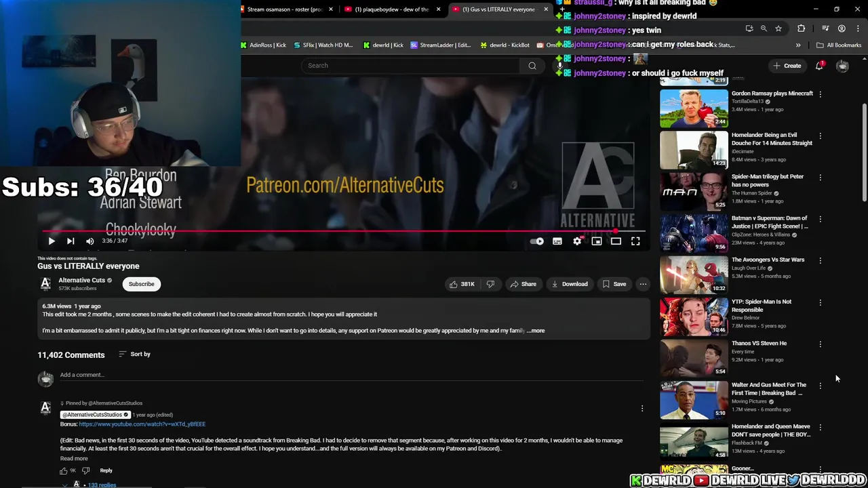This screenshot has height=488, width=868.
Task: Open browser extensions puzzle icon
Action: click(x=802, y=28)
